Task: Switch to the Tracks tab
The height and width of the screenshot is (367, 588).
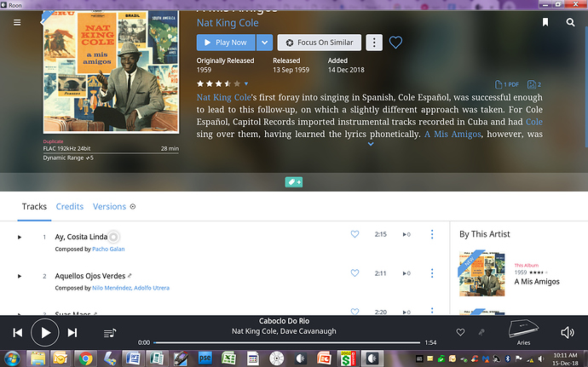Action: tap(34, 207)
